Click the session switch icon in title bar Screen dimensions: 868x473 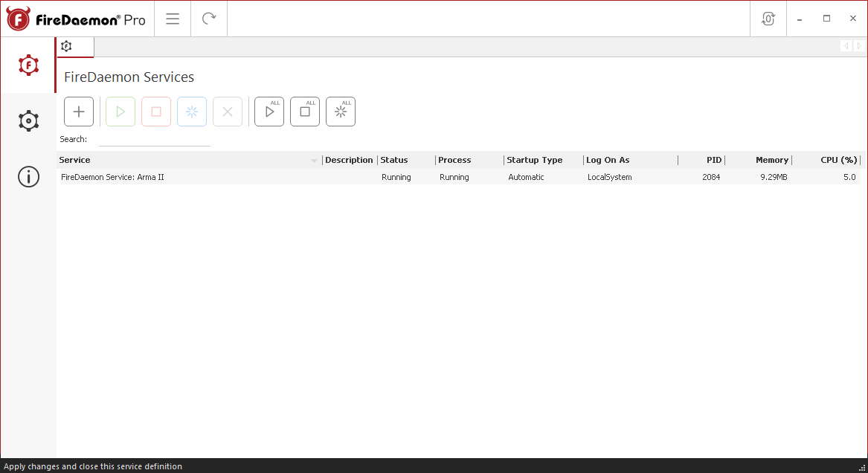pyautogui.click(x=768, y=19)
